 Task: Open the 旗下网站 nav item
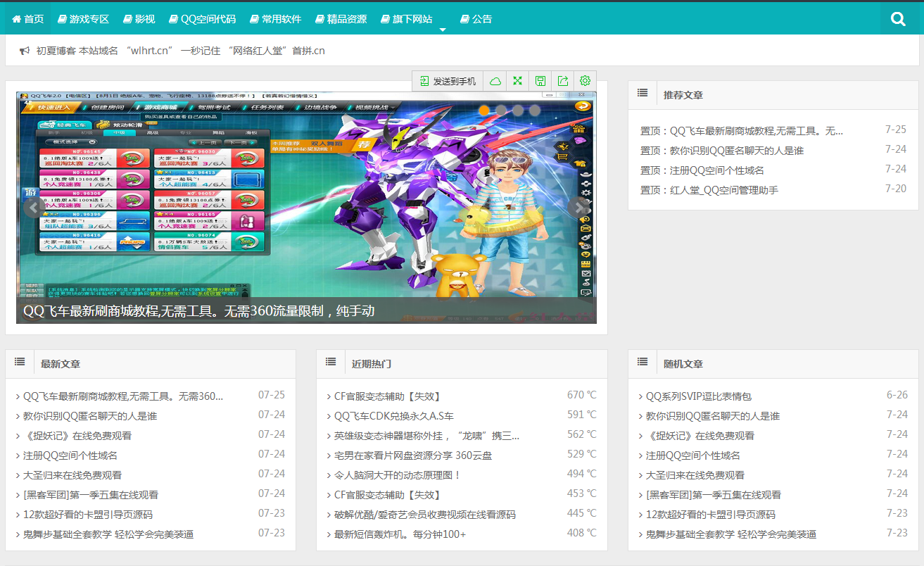click(x=407, y=19)
